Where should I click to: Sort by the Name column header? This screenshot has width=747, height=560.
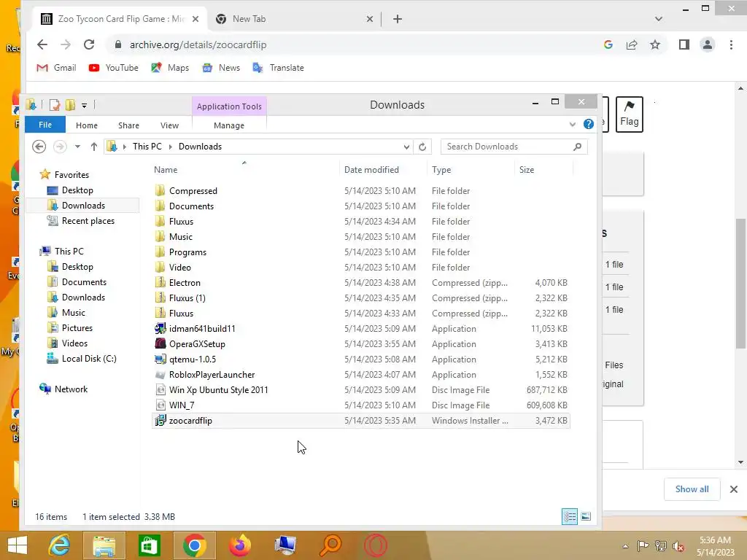click(x=166, y=169)
